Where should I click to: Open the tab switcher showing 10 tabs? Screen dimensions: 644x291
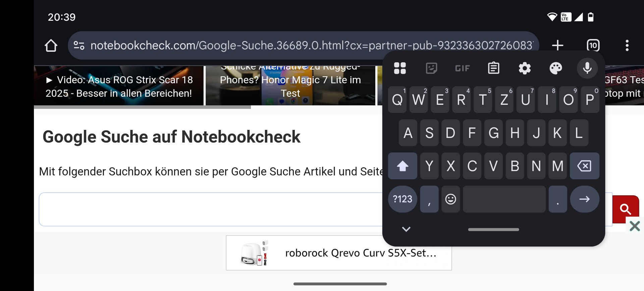coord(593,45)
